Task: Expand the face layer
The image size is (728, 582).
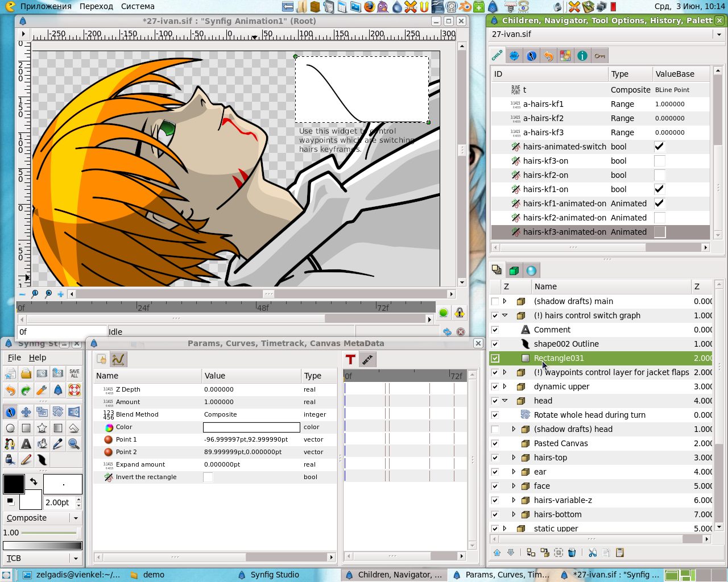Action: [514, 486]
